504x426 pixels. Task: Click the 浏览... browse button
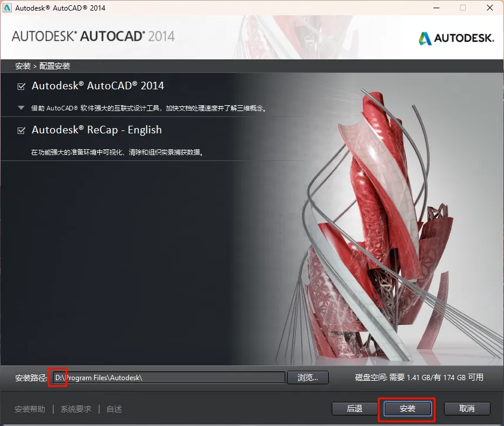pos(308,377)
